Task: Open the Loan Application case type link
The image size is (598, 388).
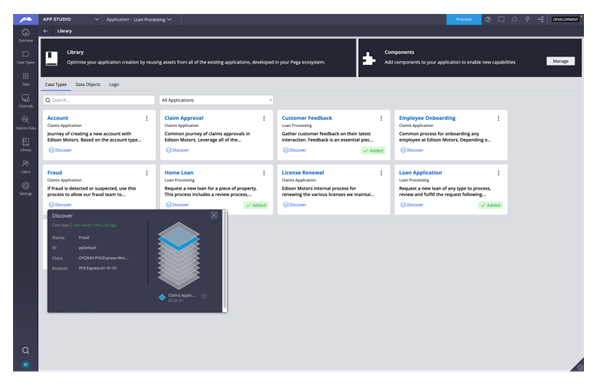Action: [x=420, y=172]
